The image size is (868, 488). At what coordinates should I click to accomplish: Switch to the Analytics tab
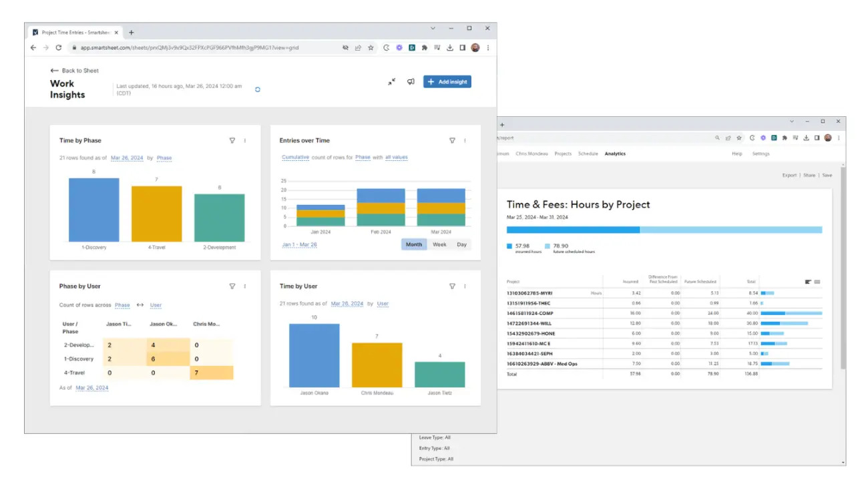click(615, 154)
